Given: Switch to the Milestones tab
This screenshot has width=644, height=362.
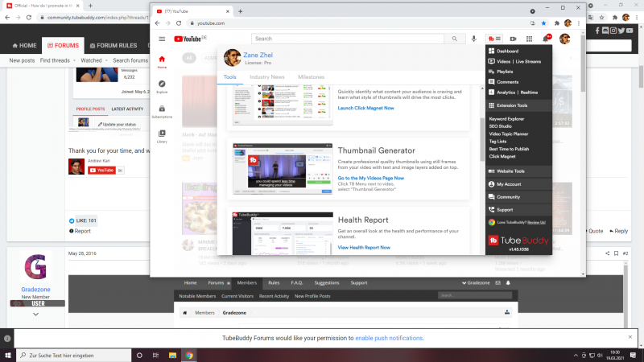Looking at the screenshot, I should (x=312, y=77).
